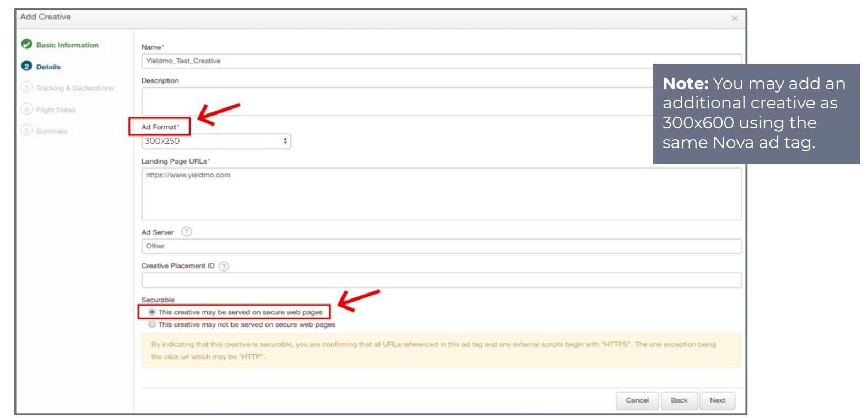Open the Tracking & Declarations step
Image resolution: width=868 pixels, height=418 pixels.
click(x=75, y=88)
